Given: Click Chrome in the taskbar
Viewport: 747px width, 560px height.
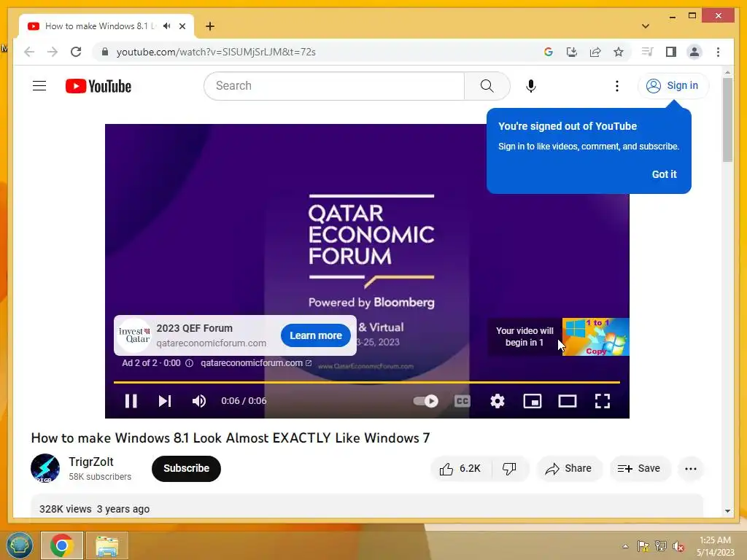Looking at the screenshot, I should [x=62, y=545].
